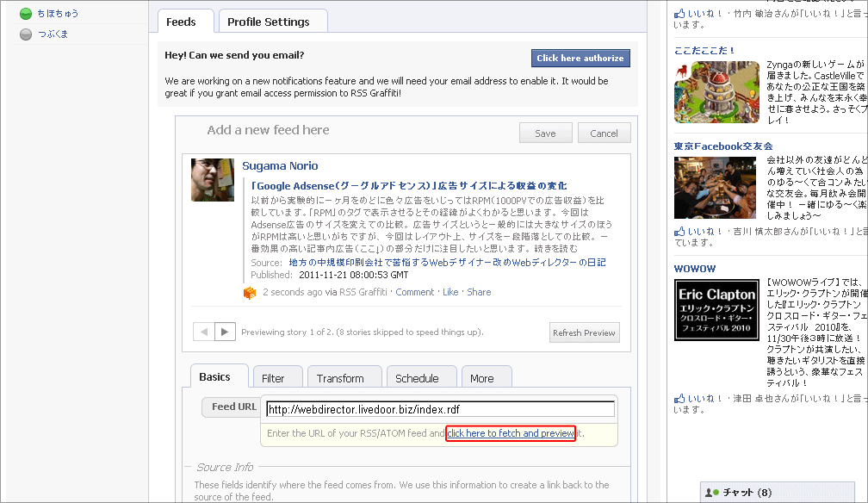The height and width of the screenshot is (503, 868).
Task: Open the Google Adsense article title link
Action: (408, 186)
